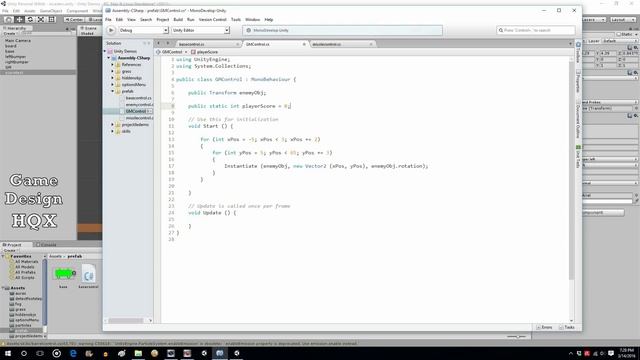Expand the optionsMenu folder in Solution

tap(113, 84)
